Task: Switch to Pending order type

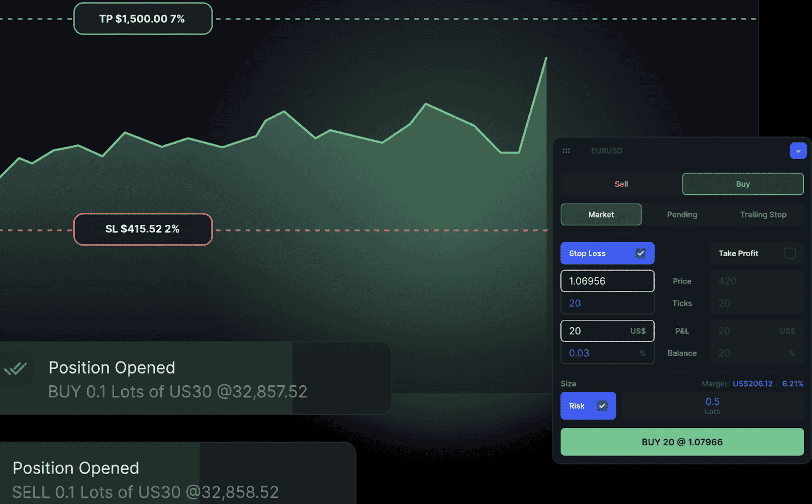Action: (x=682, y=215)
